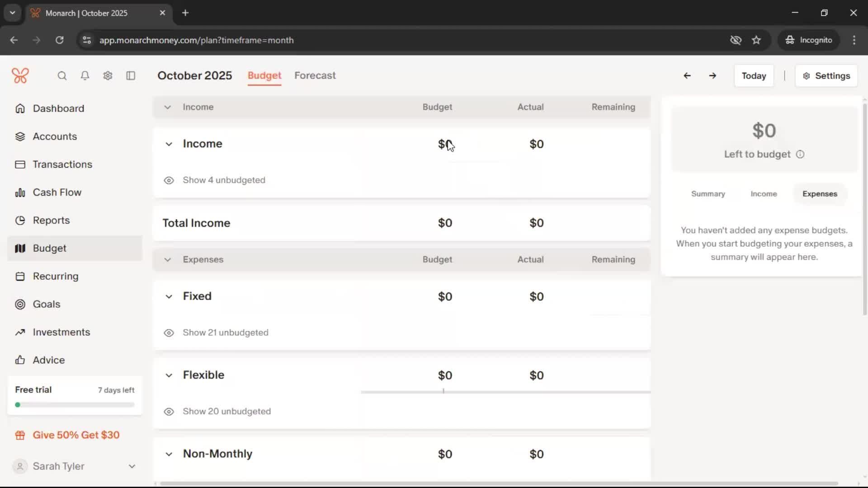
Task: Switch to the Forecast tab
Action: click(x=315, y=75)
